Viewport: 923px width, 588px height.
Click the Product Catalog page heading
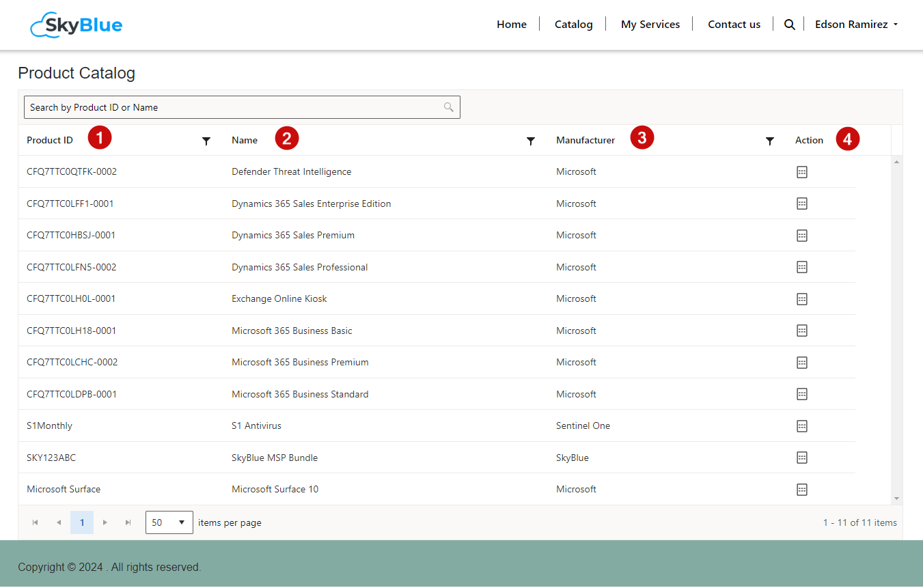coord(77,73)
